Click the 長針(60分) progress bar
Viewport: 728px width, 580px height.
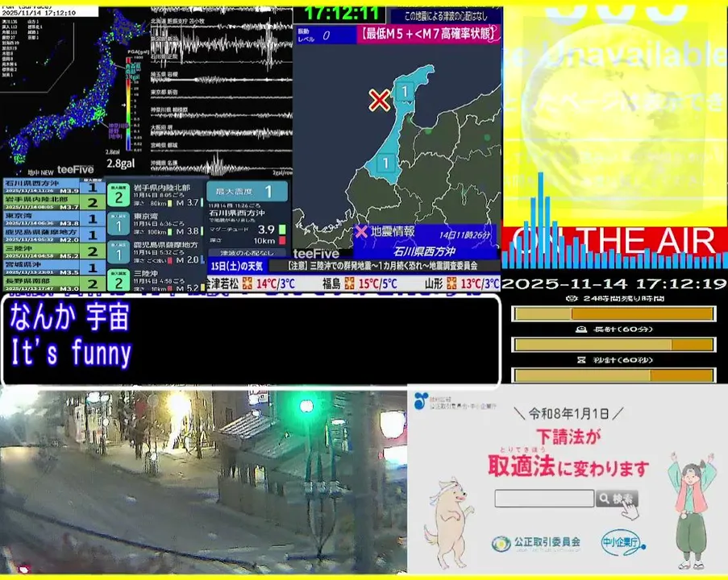pos(614,345)
